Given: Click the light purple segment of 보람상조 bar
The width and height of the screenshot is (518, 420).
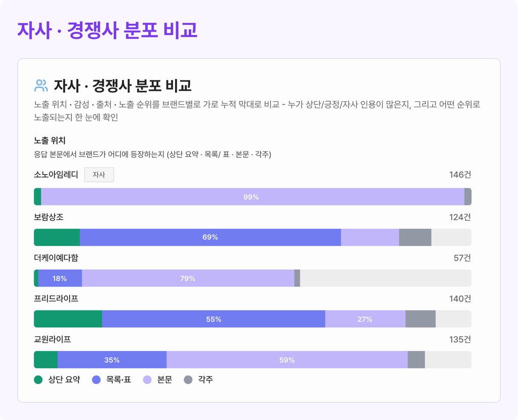Looking at the screenshot, I should [x=370, y=237].
